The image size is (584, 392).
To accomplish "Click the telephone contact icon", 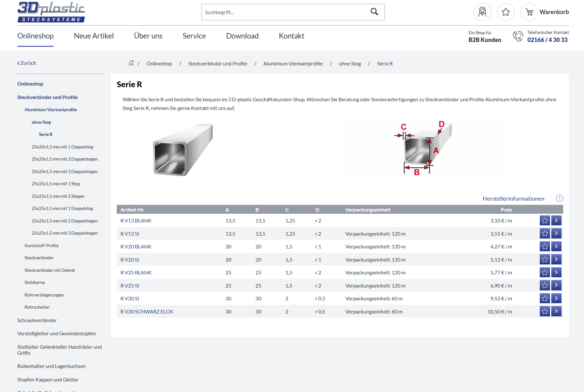I will 517,36.
